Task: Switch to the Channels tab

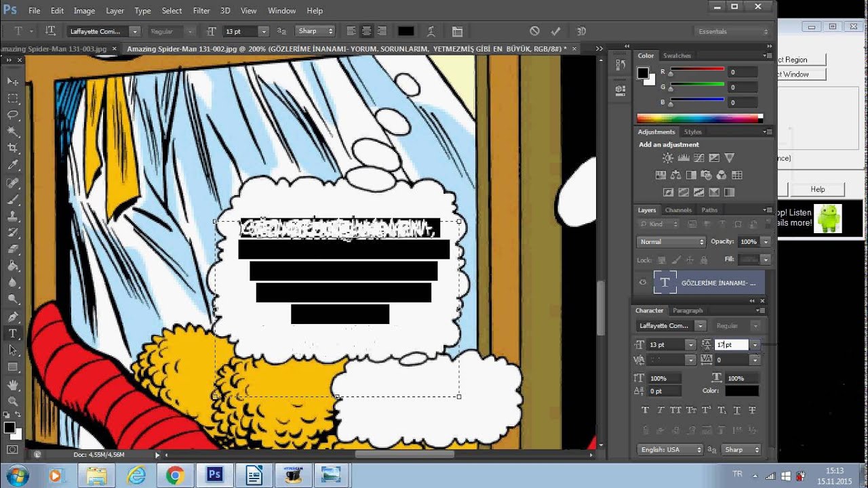Action: (x=678, y=210)
